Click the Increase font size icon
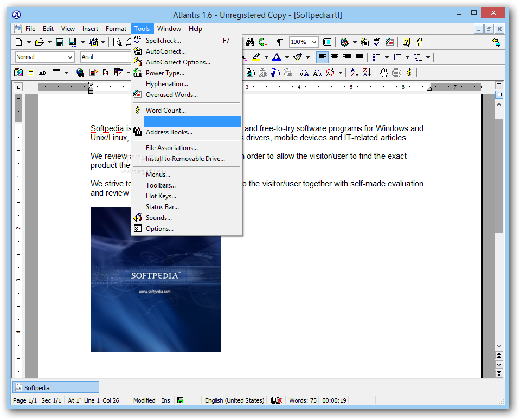520x420 pixels. pyautogui.click(x=304, y=72)
